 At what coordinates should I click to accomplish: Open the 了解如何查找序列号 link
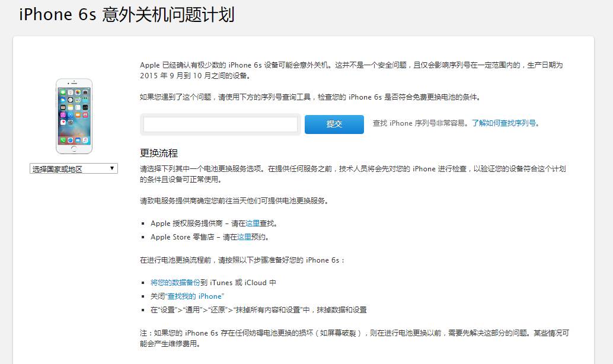tap(506, 123)
